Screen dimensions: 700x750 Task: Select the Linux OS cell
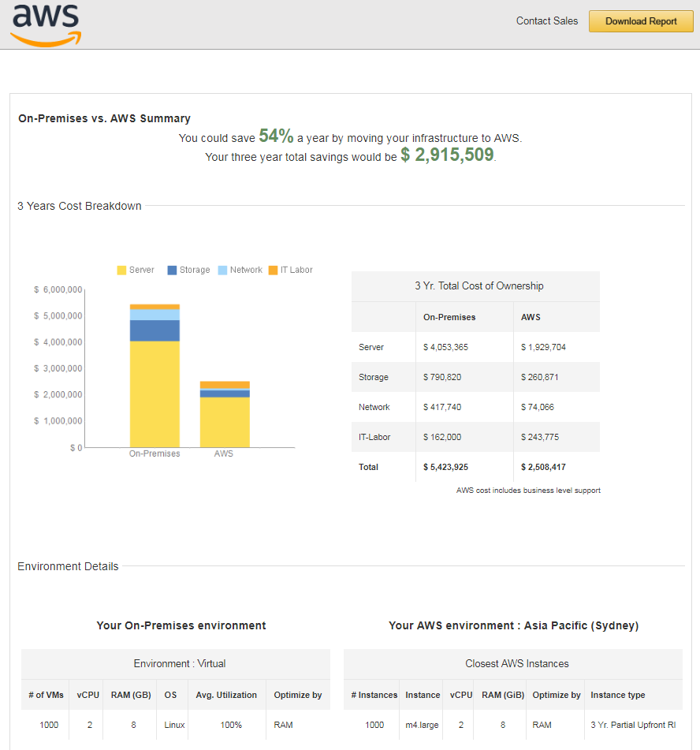(174, 725)
